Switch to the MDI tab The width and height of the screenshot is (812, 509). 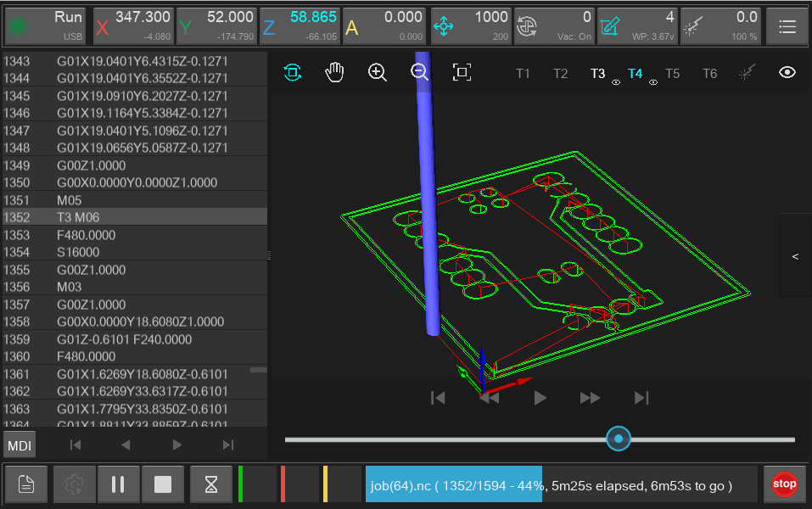pos(19,444)
